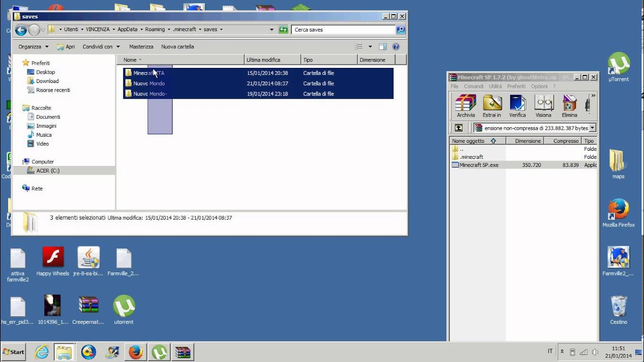Open Firefox from the taskbar

pyautogui.click(x=135, y=352)
